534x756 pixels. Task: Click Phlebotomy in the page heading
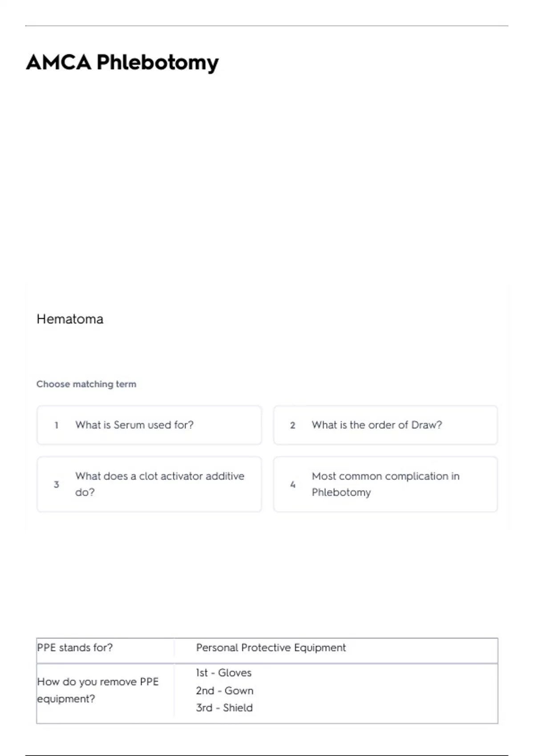(x=158, y=62)
